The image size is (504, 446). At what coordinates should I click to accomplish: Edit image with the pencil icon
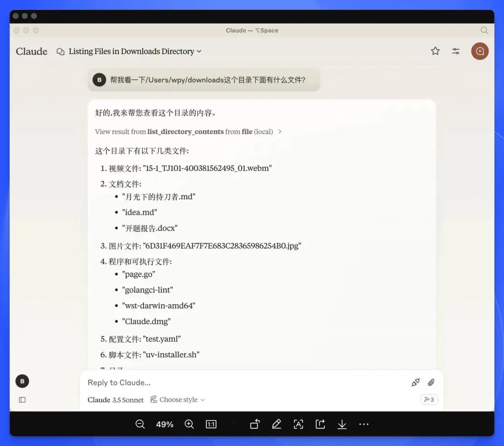click(276, 424)
